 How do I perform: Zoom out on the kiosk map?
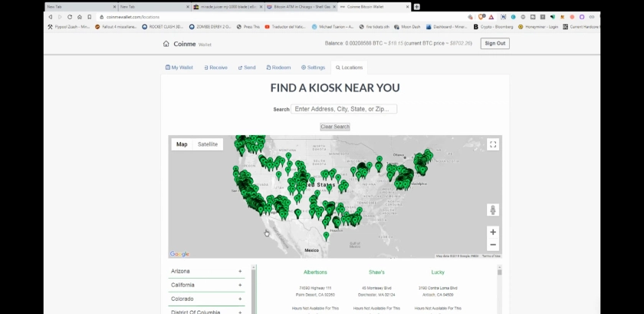point(493,245)
